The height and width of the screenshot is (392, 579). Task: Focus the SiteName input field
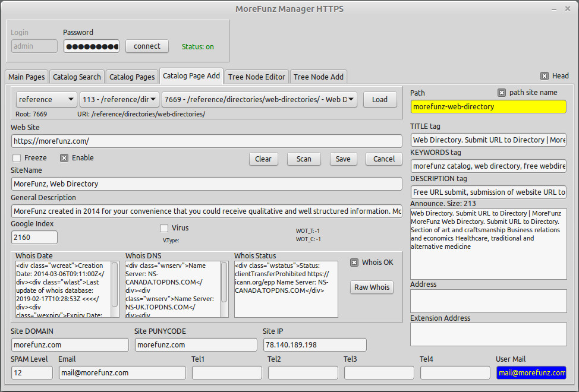point(207,184)
